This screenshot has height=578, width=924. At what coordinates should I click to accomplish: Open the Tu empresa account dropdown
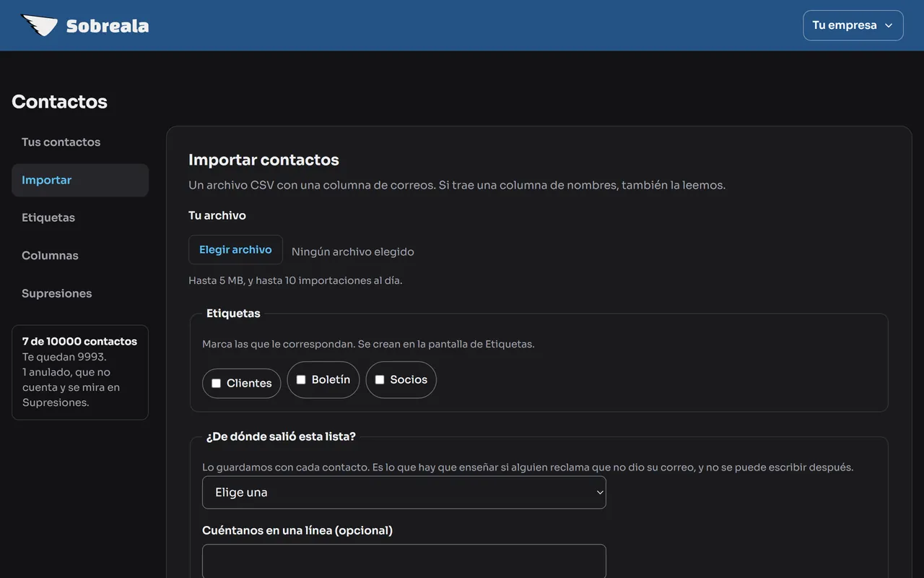(853, 25)
